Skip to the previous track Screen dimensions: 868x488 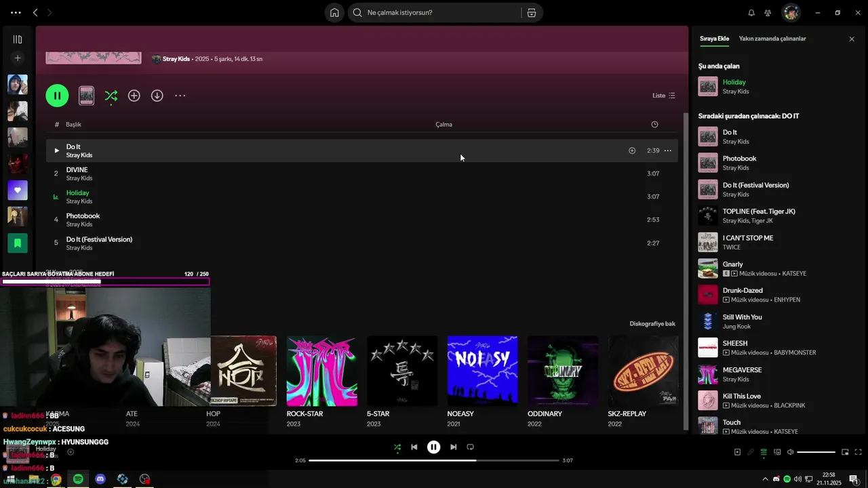pos(414,447)
